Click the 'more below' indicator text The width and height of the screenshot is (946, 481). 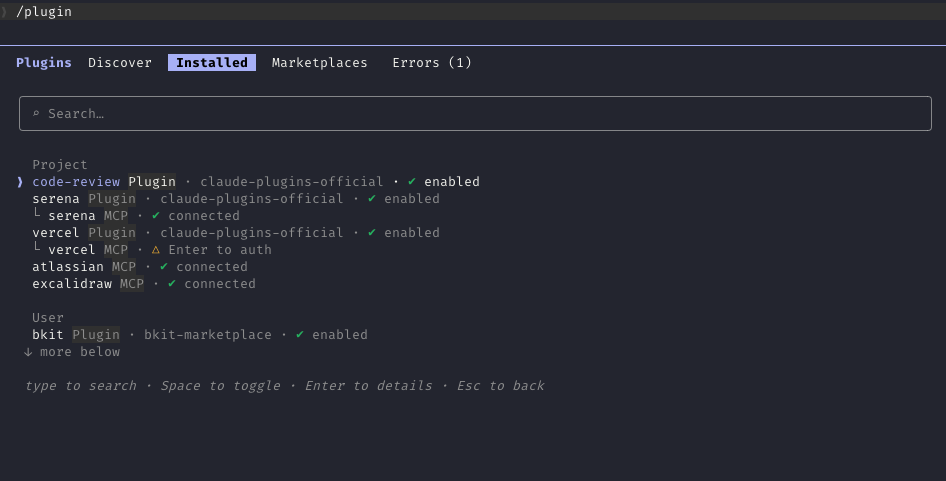click(80, 352)
